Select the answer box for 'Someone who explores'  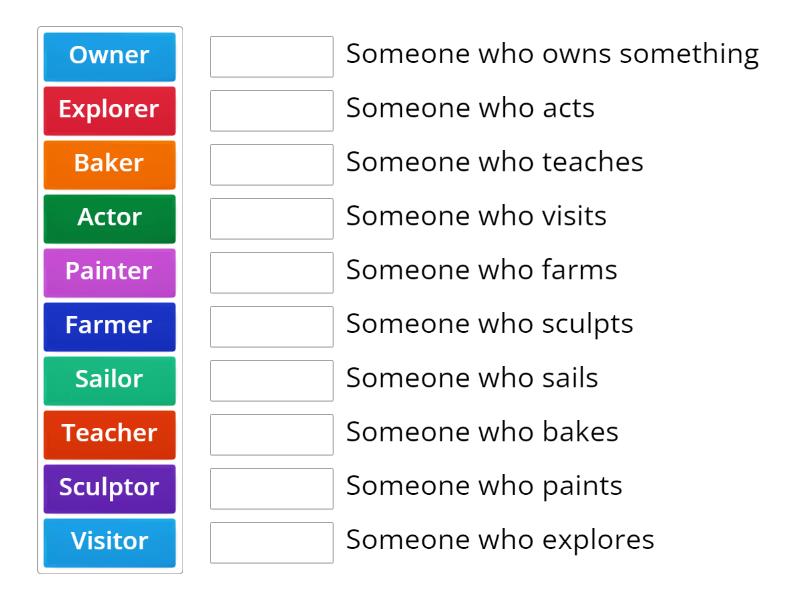pyautogui.click(x=271, y=543)
